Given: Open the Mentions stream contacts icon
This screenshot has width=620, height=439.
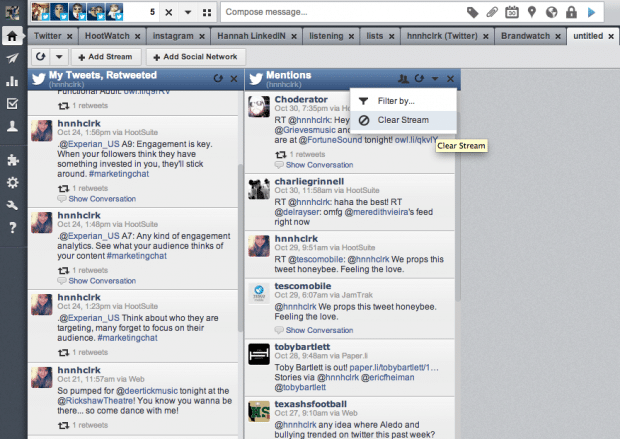Looking at the screenshot, I should tap(403, 79).
